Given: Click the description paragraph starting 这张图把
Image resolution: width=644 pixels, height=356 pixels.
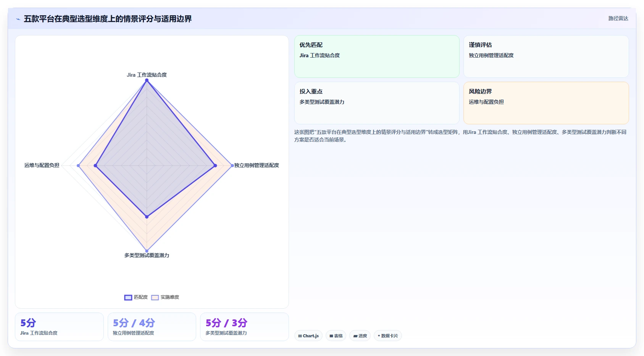Looking at the screenshot, I should tap(460, 136).
